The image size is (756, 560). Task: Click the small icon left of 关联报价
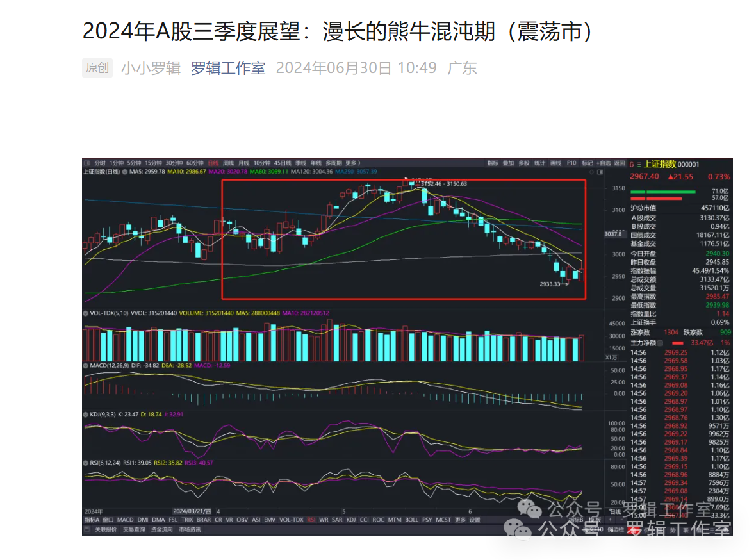86,530
